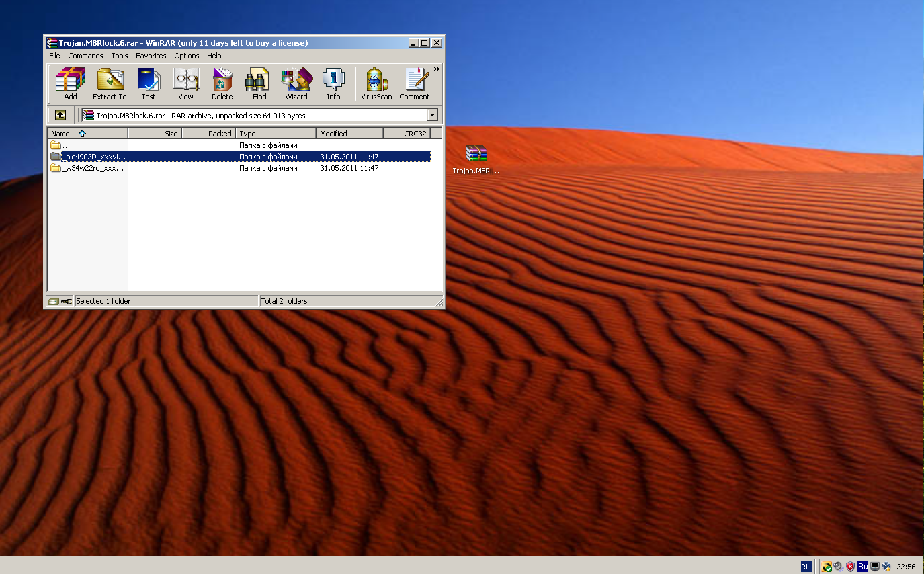Screen dimensions: 924x574
Task: Click the RU language bar indicator on taskbar
Action: (x=806, y=567)
